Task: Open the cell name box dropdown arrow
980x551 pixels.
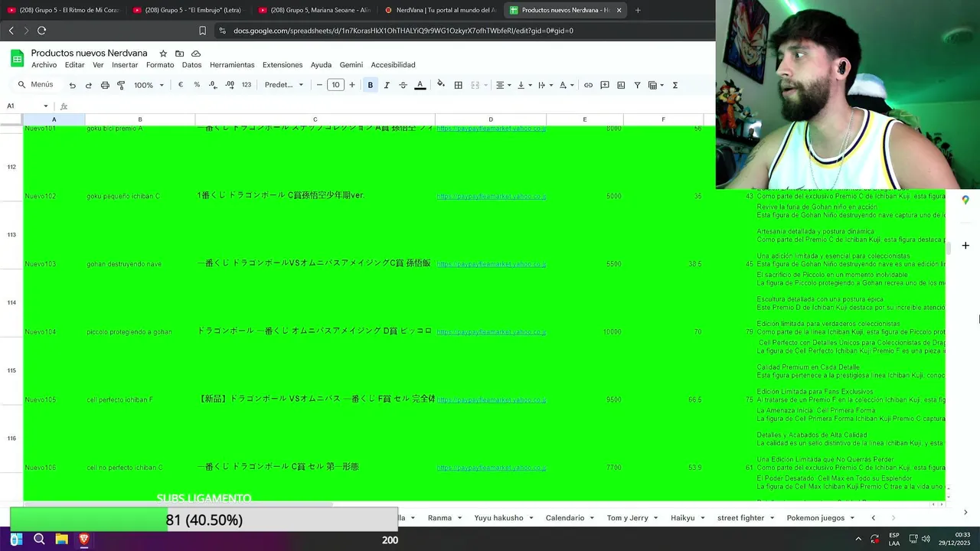Action: 46,106
